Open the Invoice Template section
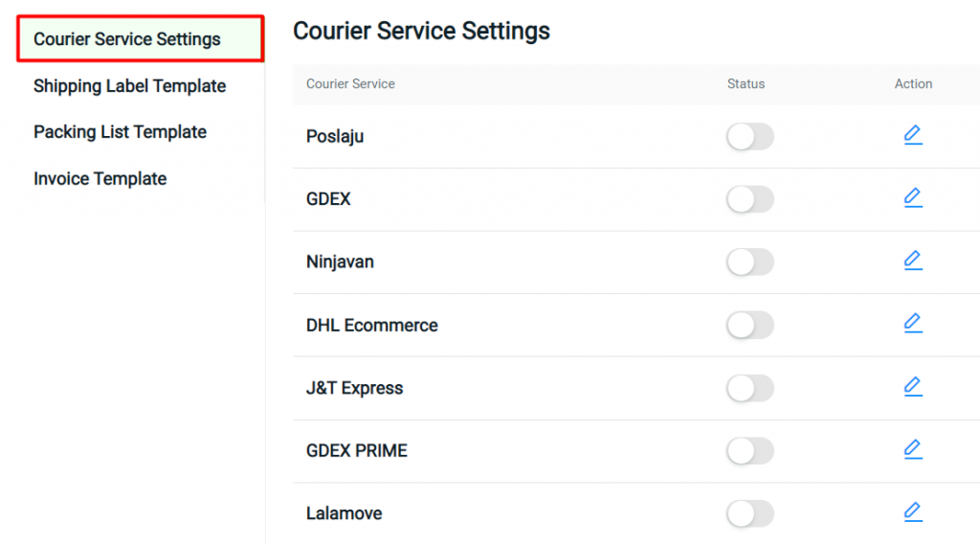 [x=100, y=179]
